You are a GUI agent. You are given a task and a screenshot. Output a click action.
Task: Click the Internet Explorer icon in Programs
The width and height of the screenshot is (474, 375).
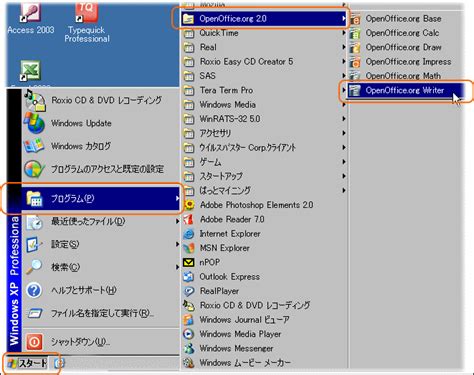[189, 234]
